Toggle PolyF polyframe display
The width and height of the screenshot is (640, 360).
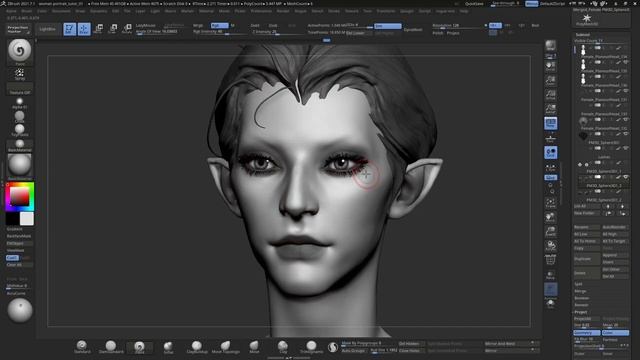(550, 260)
